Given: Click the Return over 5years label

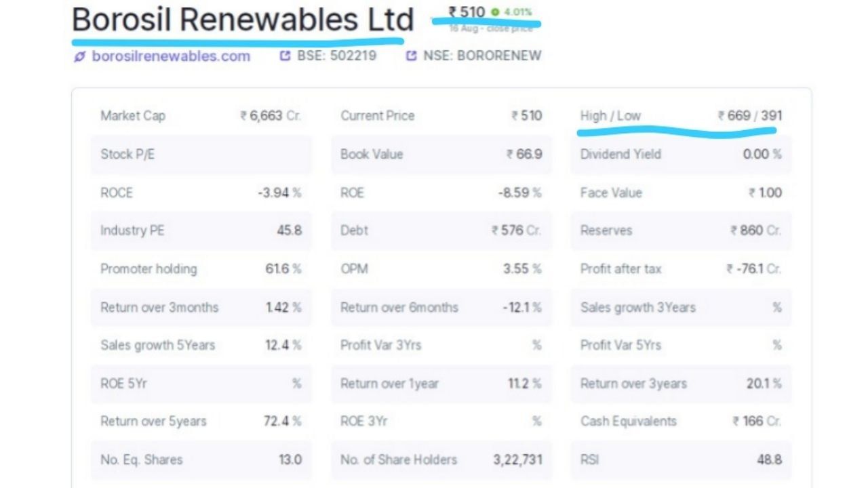Looking at the screenshot, I should [x=153, y=422].
